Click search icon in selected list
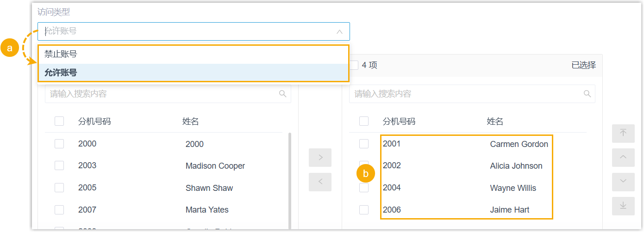This screenshot has height=232, width=644. [587, 94]
